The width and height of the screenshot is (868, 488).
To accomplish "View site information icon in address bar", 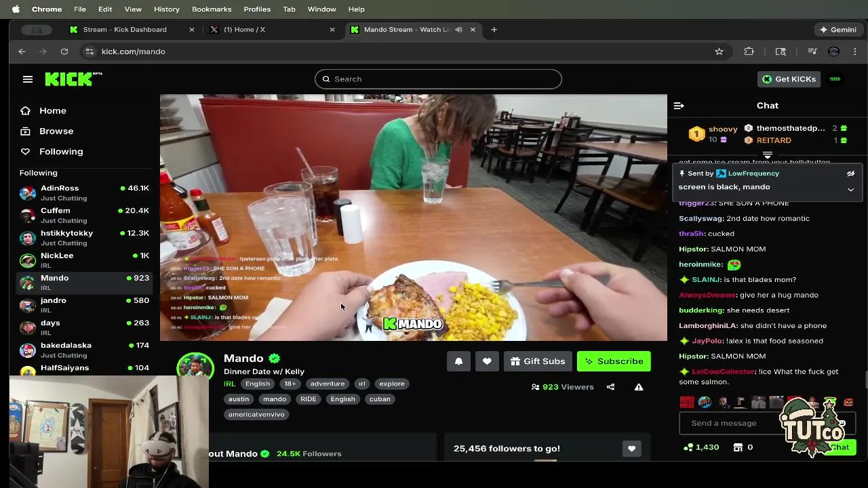I will pos(89,52).
